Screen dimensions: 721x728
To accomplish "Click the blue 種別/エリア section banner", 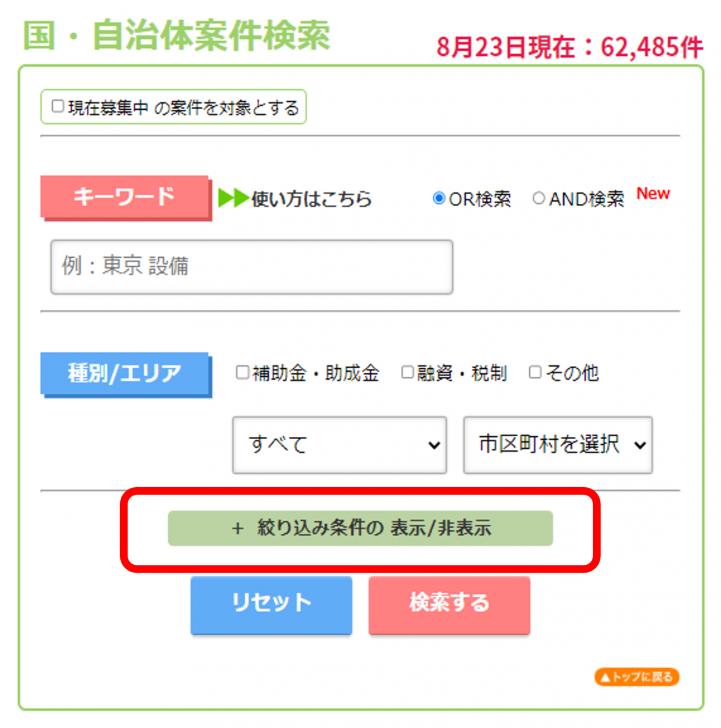I will [124, 374].
